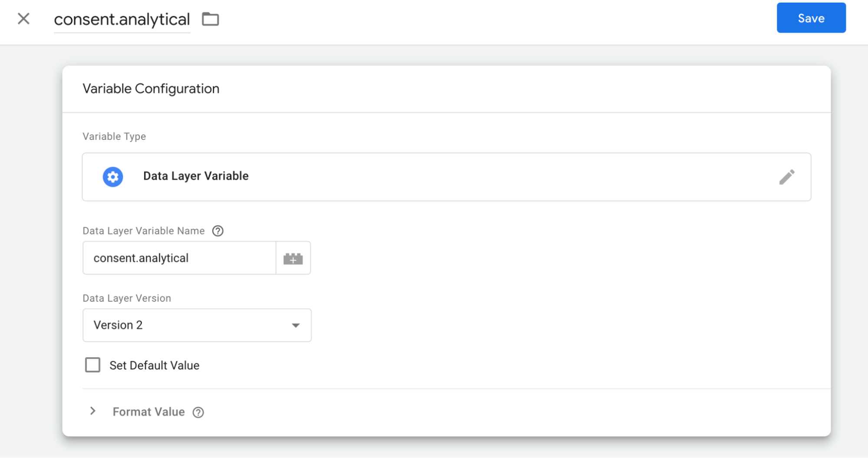Click the blue gear Data Layer Variable icon
This screenshot has width=868, height=458.
coord(113,177)
